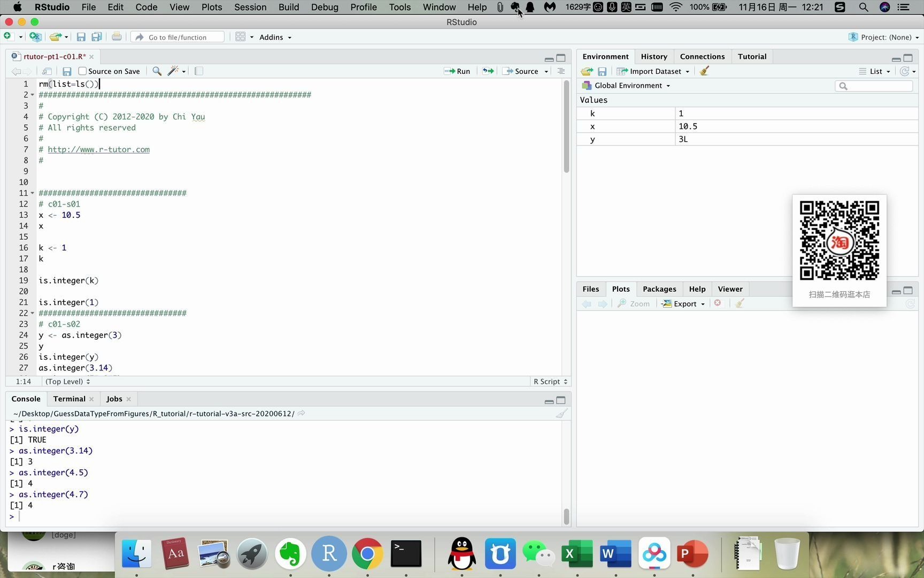Open the Code menu
The width and height of the screenshot is (924, 578).
coord(147,7)
